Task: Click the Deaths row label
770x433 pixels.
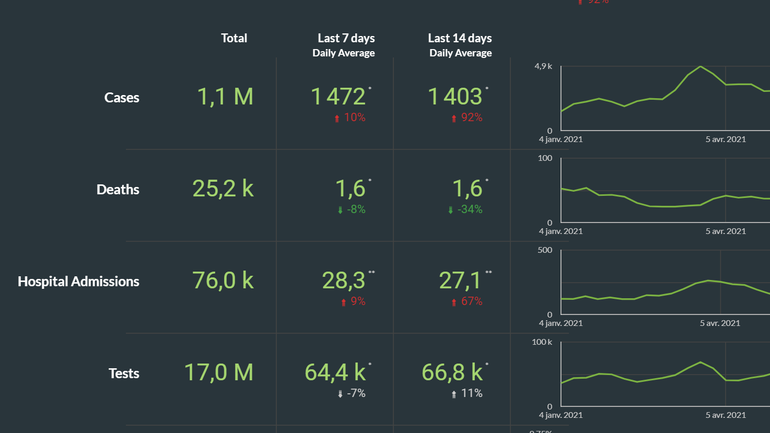Action: tap(118, 190)
